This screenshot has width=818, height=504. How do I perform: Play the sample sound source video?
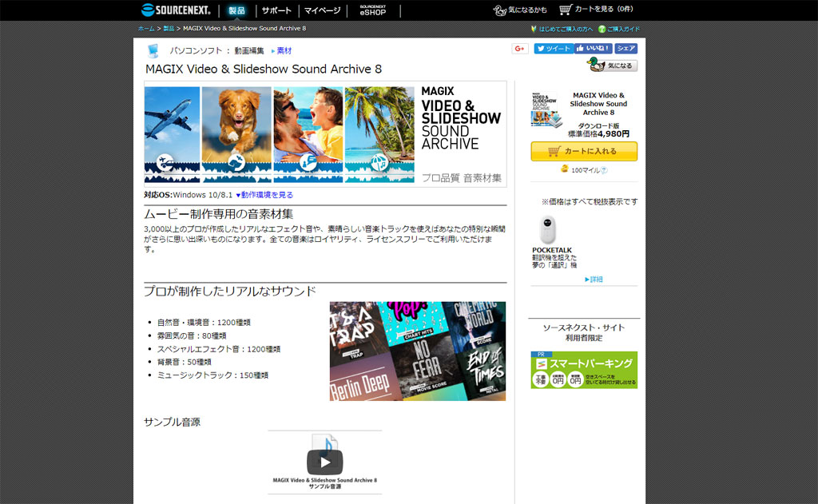click(x=324, y=462)
